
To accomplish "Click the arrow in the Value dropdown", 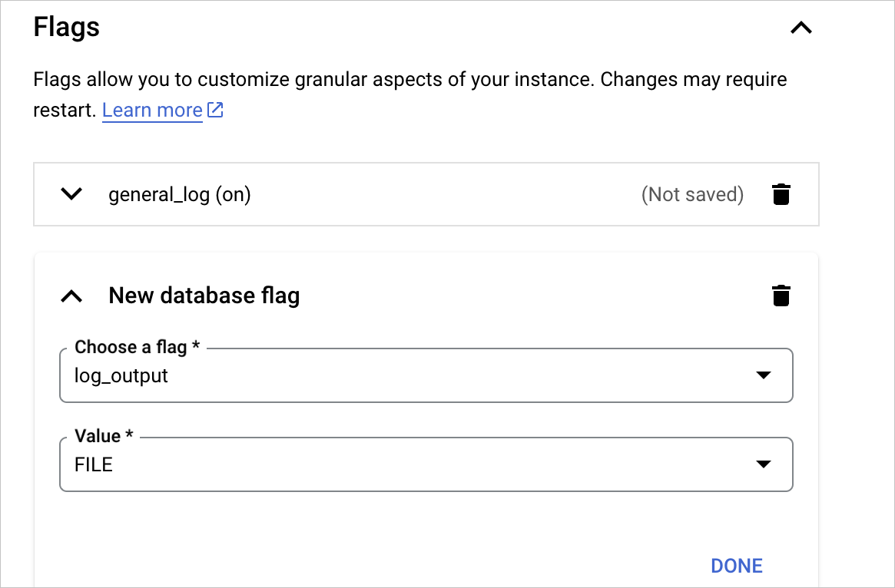I will click(x=763, y=464).
